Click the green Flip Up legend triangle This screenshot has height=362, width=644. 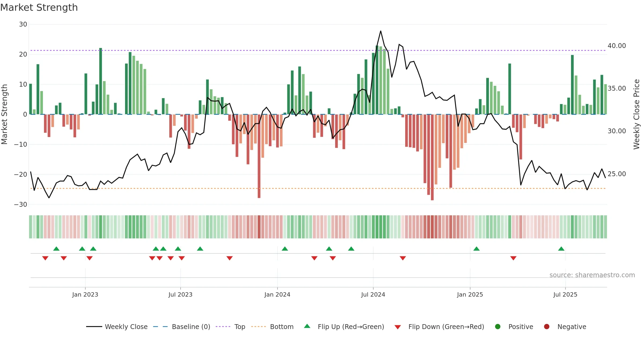pyautogui.click(x=307, y=326)
